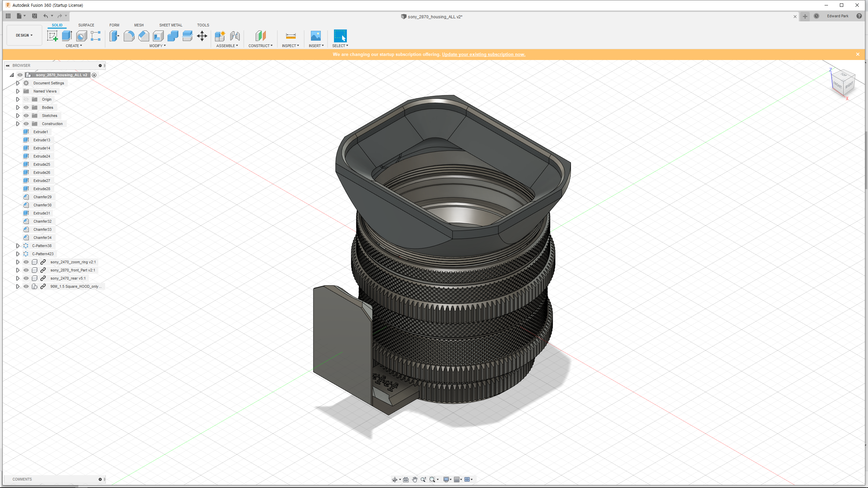Toggle visibility of sony_2470_rear v5:1
Viewport: 868px width, 488px height.
click(x=26, y=278)
